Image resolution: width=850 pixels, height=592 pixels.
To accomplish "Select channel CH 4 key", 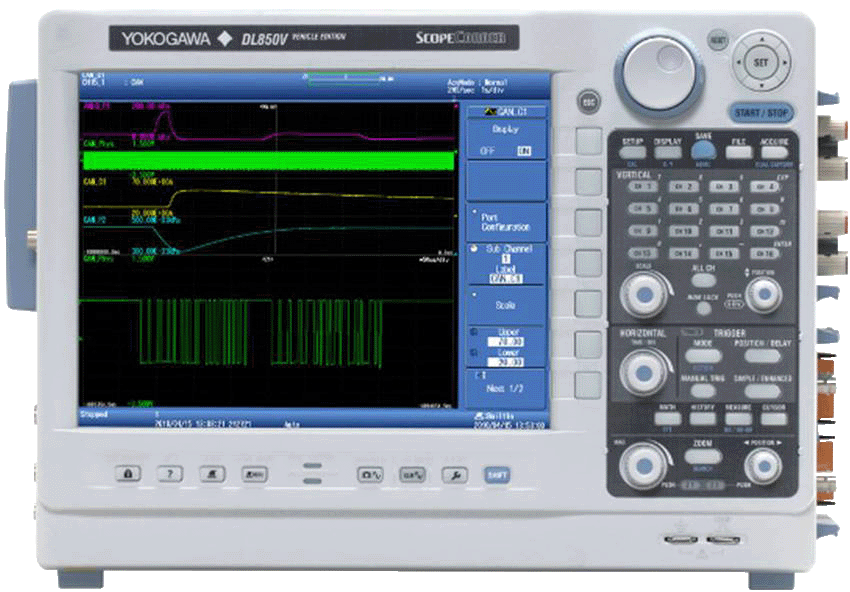I will pos(764,187).
